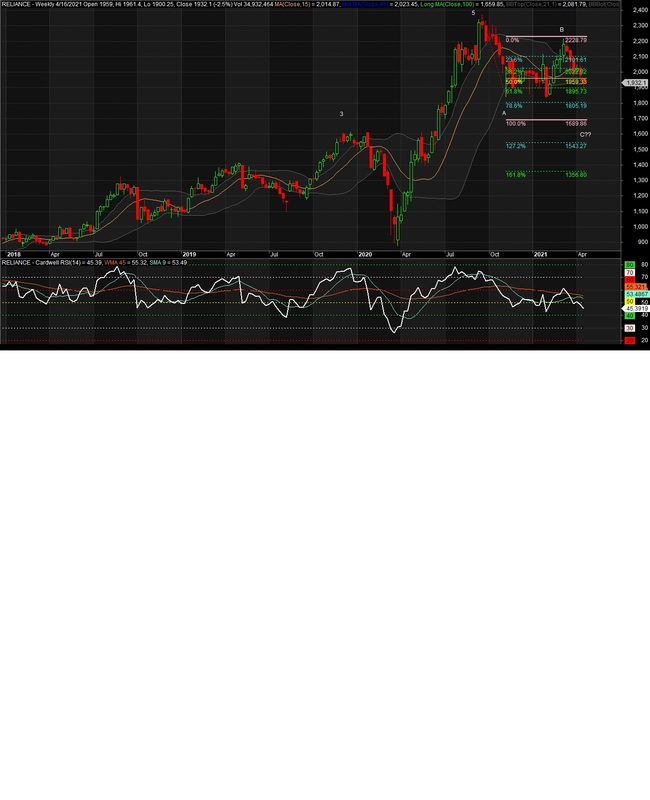The height and width of the screenshot is (800, 650).
Task: Select the 0.0% Fibonacci level label
Action: point(512,40)
